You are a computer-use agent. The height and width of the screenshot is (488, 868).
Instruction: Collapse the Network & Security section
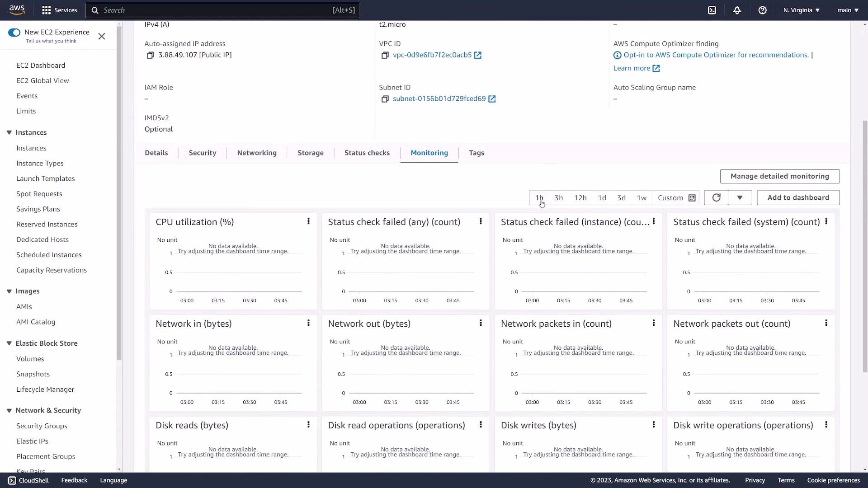pyautogui.click(x=9, y=410)
